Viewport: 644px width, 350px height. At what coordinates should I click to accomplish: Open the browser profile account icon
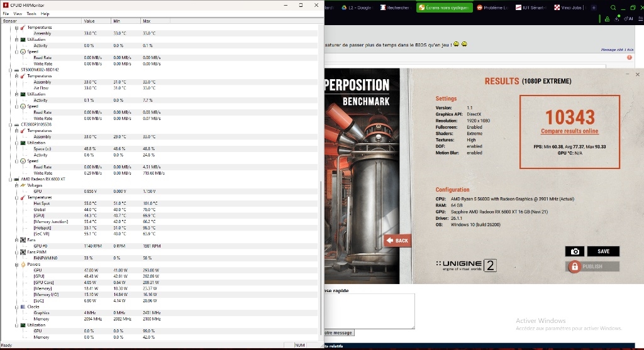607,18
